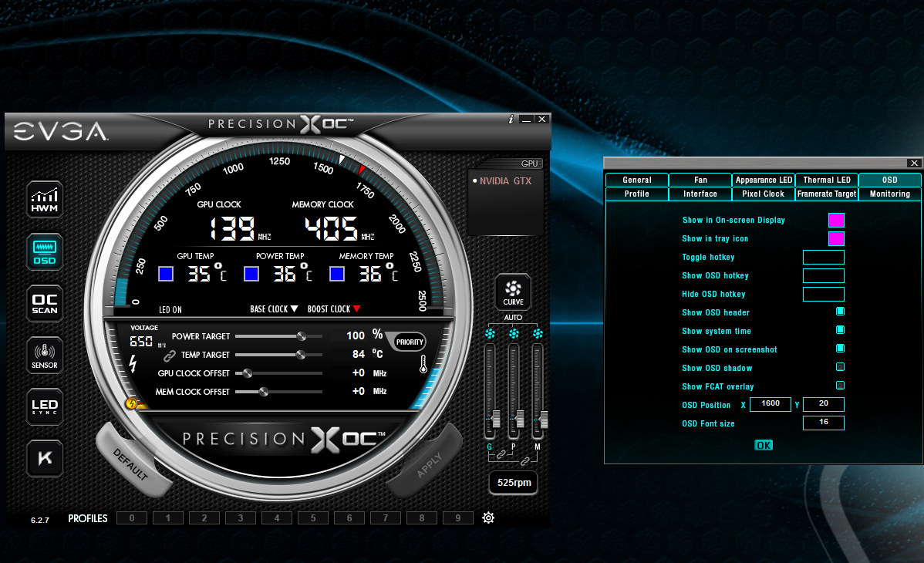Click the Hide OSD hotkey field
This screenshot has height=563, width=924.
[x=824, y=294]
